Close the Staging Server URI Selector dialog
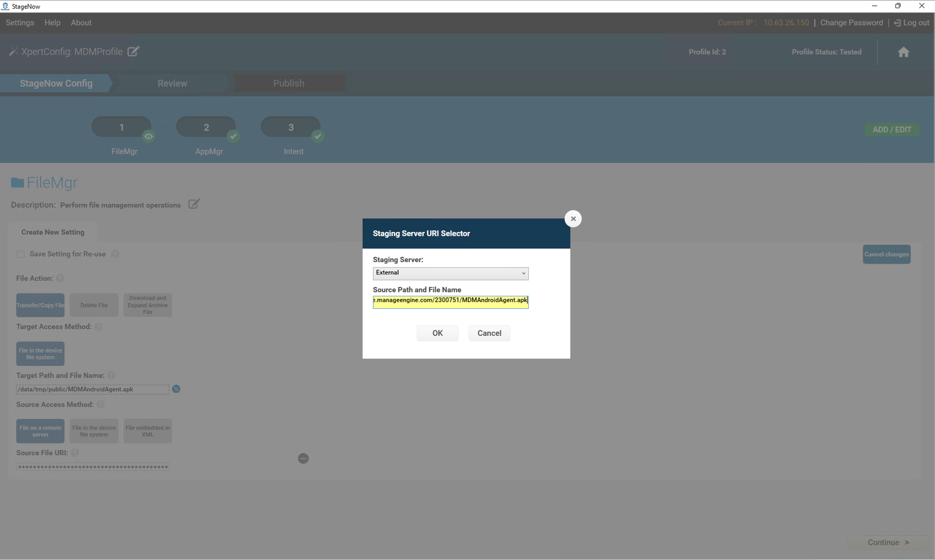 click(x=573, y=219)
